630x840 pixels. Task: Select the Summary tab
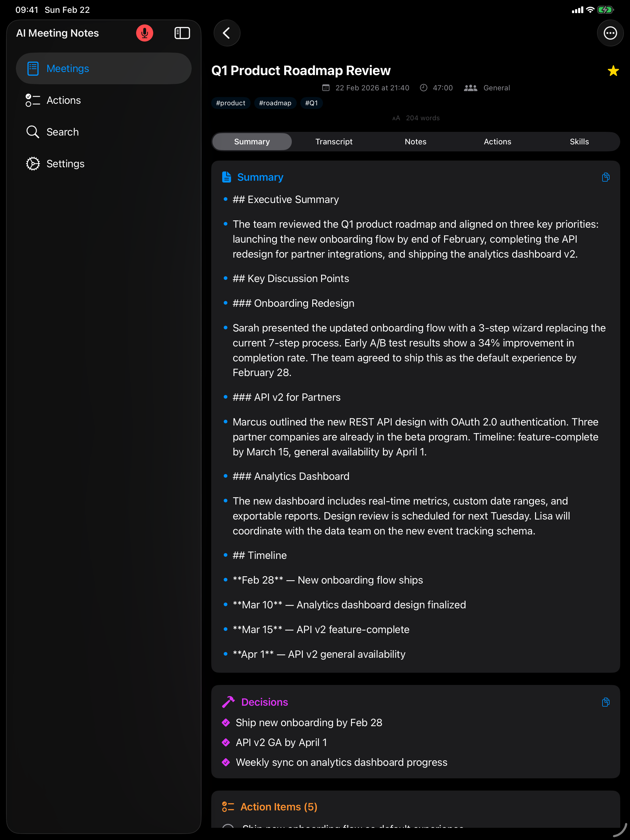(252, 142)
